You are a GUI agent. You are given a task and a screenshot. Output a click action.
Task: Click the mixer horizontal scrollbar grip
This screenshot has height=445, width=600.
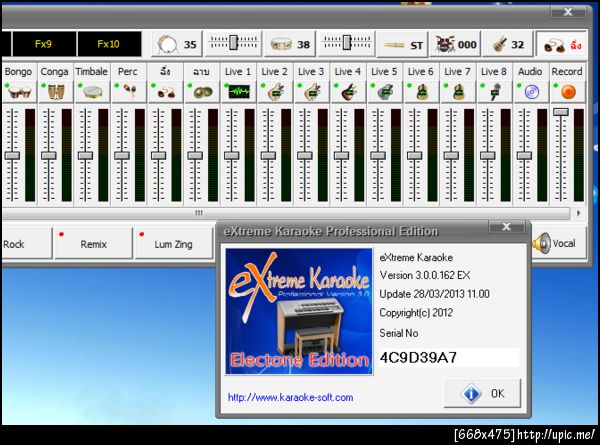[199, 213]
